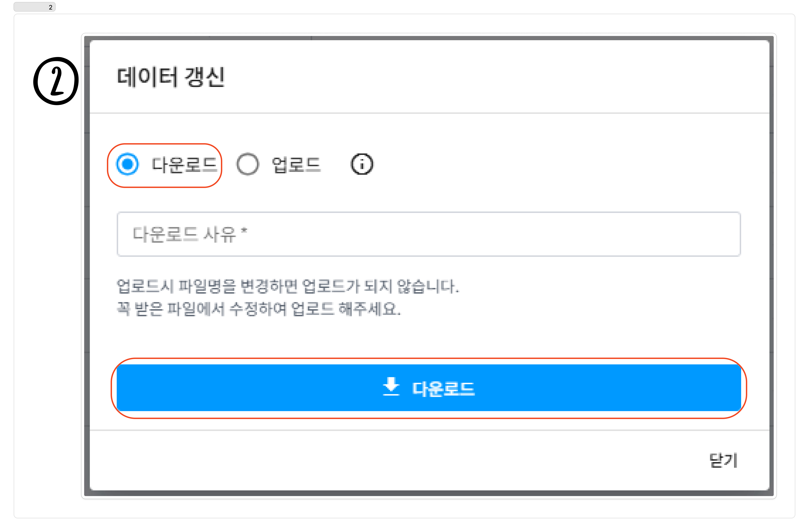Choose the 업로드 option label text

pyautogui.click(x=296, y=165)
